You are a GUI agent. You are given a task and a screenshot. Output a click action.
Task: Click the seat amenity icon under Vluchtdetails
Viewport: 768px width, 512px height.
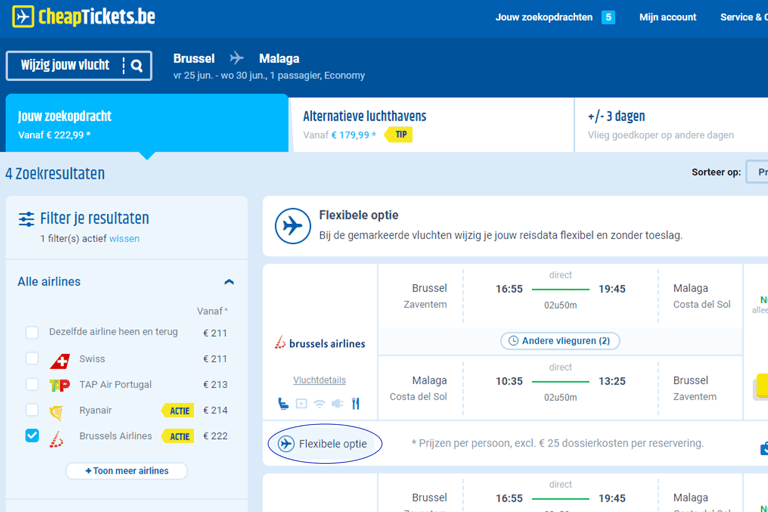(x=283, y=404)
